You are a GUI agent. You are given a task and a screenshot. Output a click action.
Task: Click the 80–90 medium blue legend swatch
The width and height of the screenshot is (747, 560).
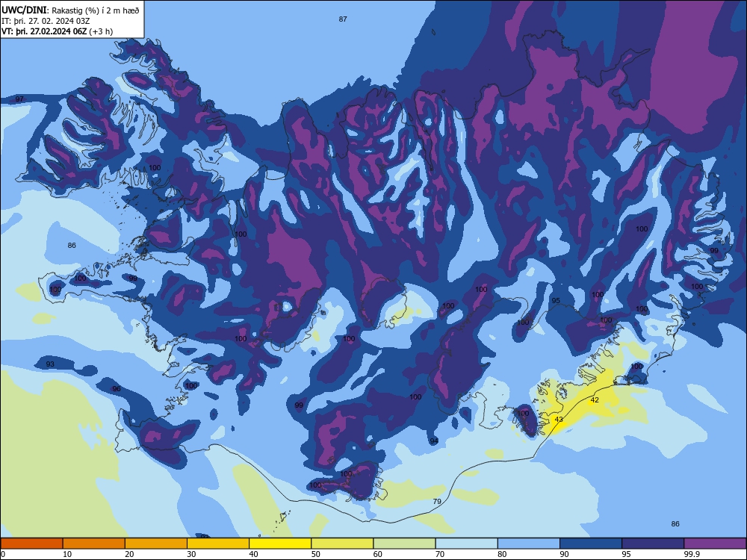529,544
